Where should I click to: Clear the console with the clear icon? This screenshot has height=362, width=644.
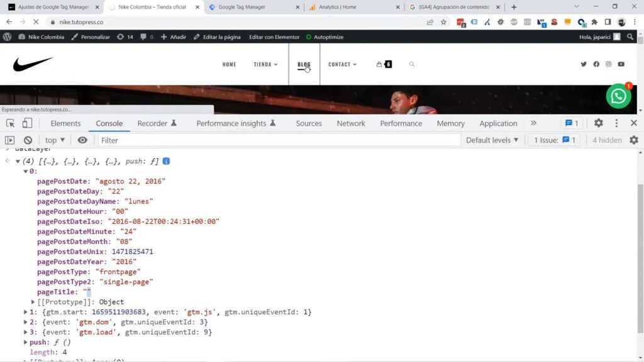click(x=28, y=140)
